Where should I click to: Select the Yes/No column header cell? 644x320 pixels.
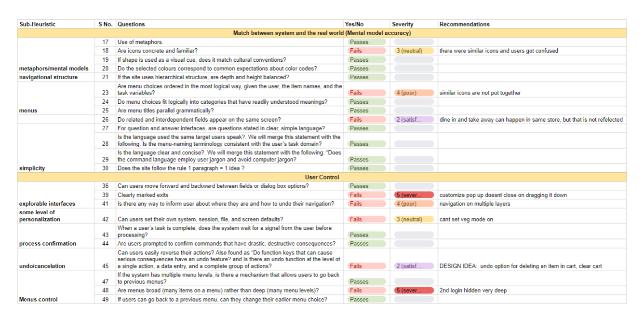(x=354, y=24)
